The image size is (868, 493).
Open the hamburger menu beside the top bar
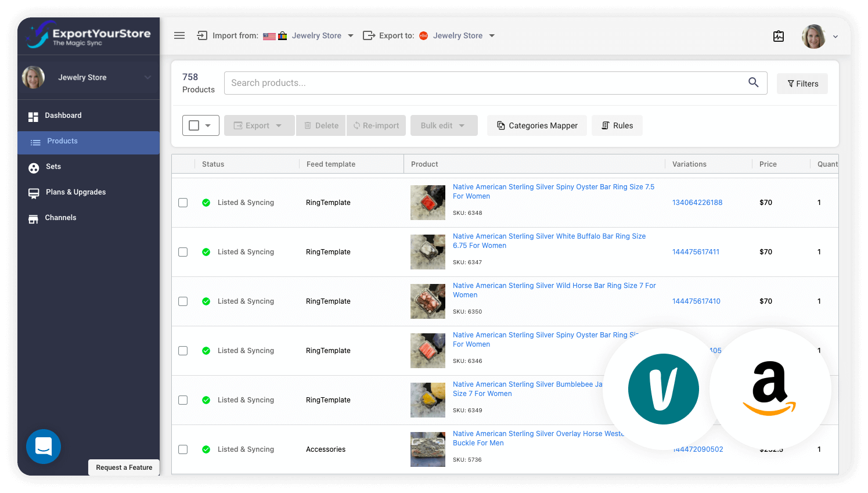pyautogui.click(x=179, y=35)
